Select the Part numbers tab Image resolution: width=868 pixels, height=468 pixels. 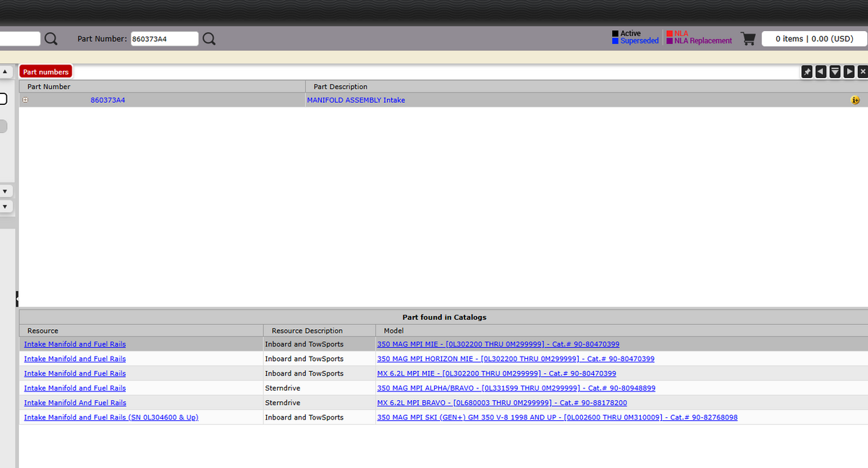click(x=46, y=72)
